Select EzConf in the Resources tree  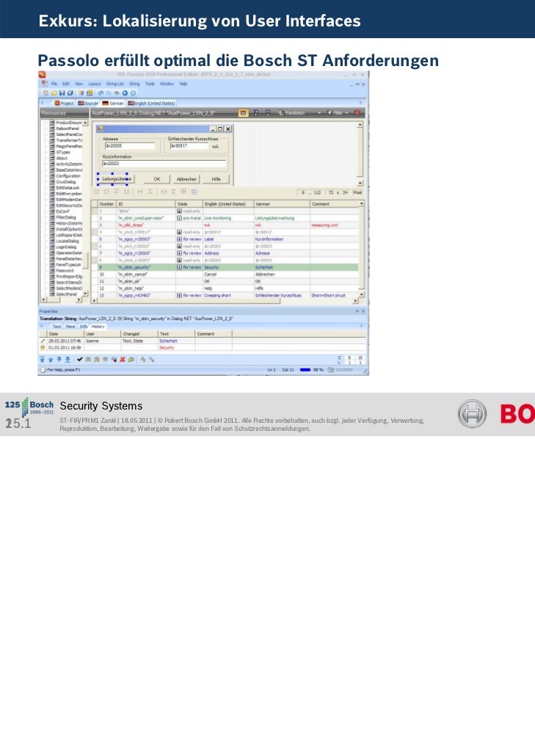(62, 211)
